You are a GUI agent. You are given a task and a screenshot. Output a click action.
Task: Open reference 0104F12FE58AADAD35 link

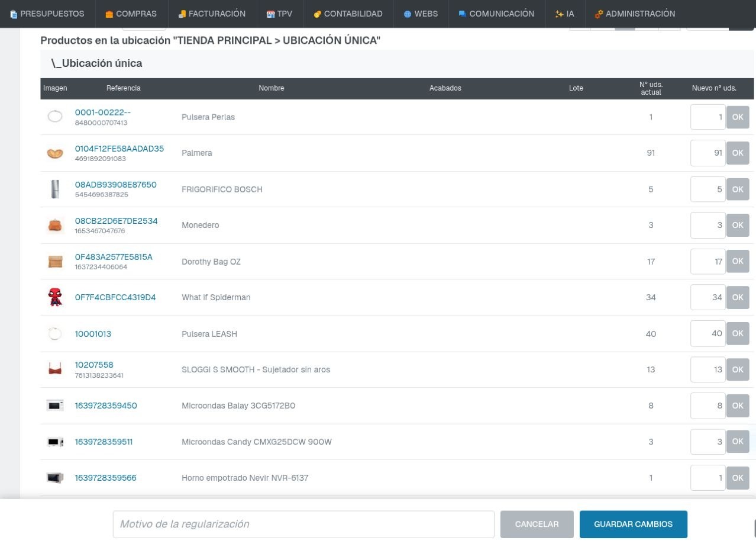119,149
